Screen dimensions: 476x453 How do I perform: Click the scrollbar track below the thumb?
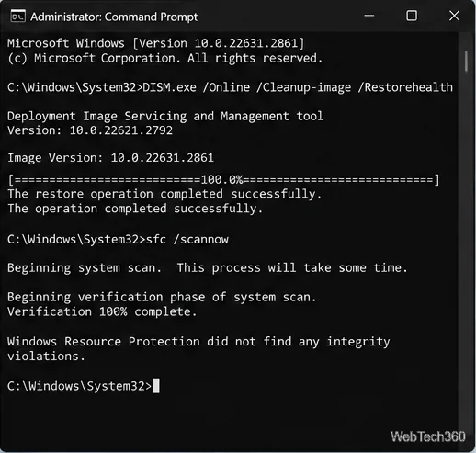coord(466,245)
